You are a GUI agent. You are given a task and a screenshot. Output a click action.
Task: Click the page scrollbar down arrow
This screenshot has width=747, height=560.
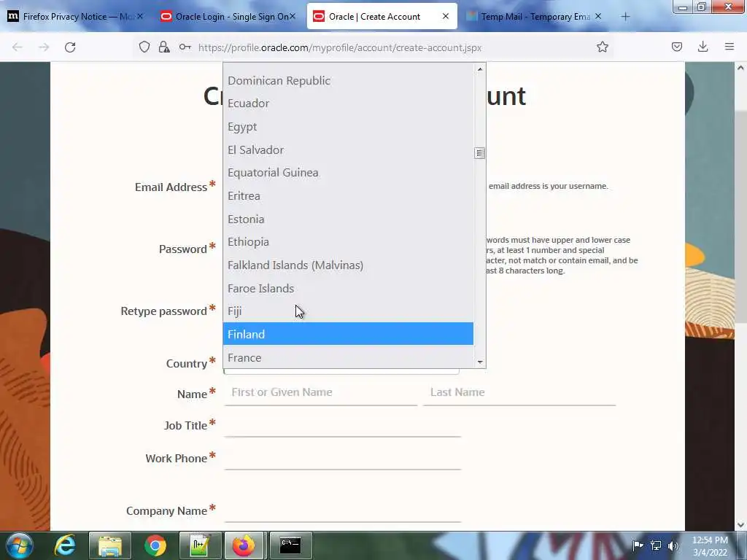(740, 525)
